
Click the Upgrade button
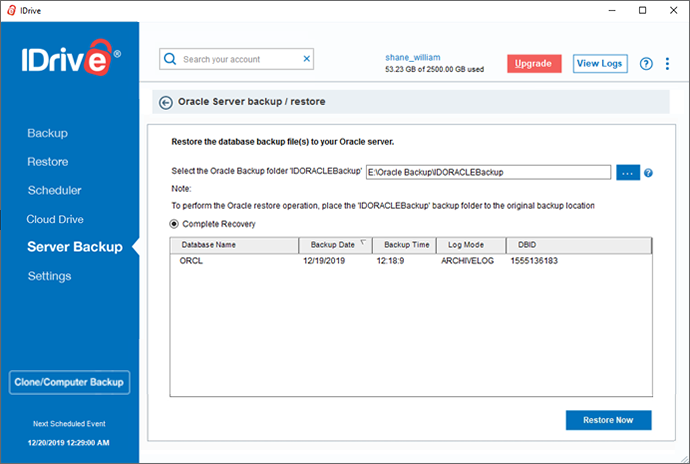534,63
